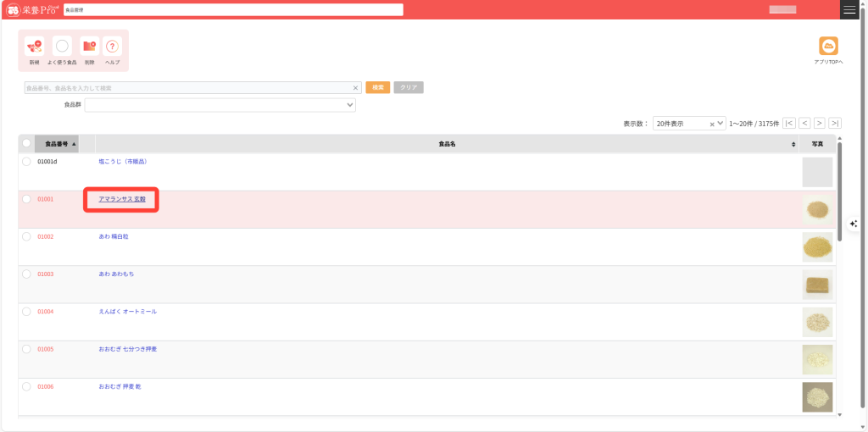Go to next page of results

[819, 123]
